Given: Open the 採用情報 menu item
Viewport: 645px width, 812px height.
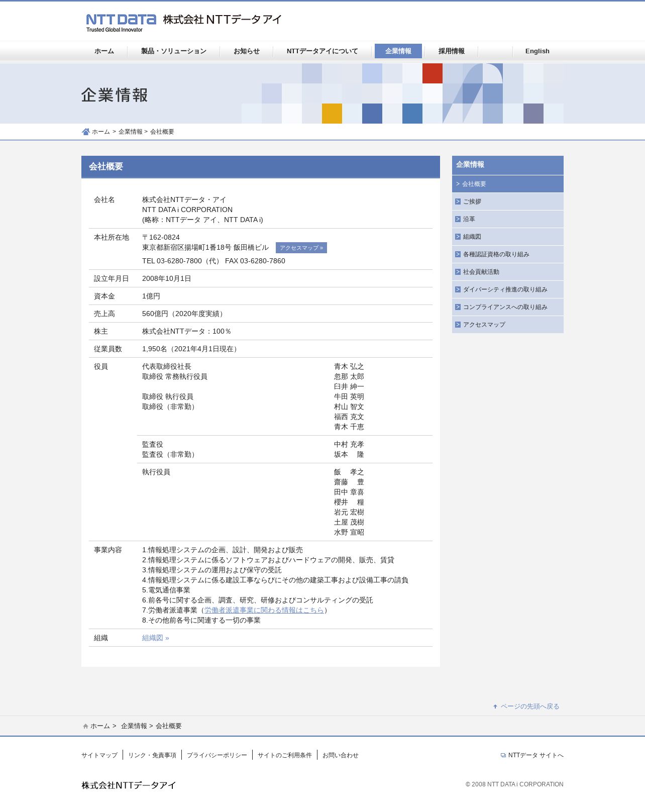Looking at the screenshot, I should pyautogui.click(x=452, y=51).
